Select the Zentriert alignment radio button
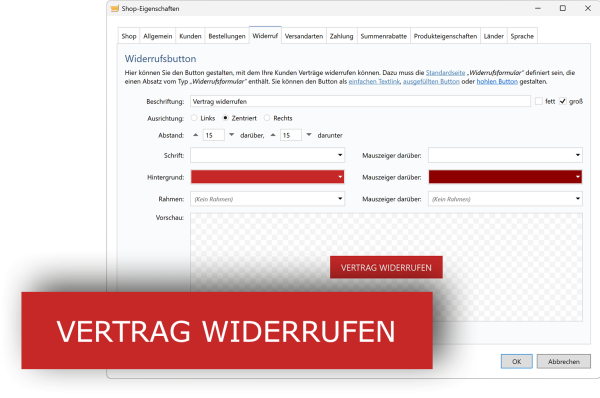Viewport: 600px width, 398px height. pyautogui.click(x=225, y=118)
